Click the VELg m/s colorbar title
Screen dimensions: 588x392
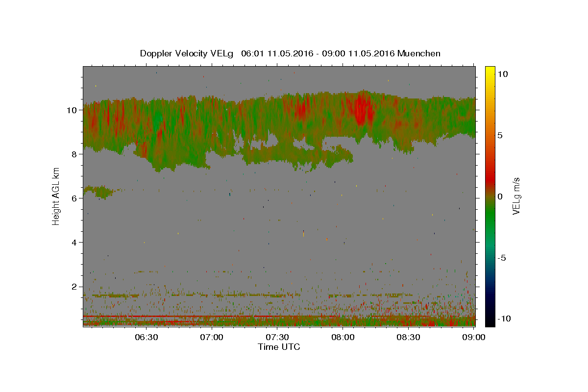coord(516,196)
